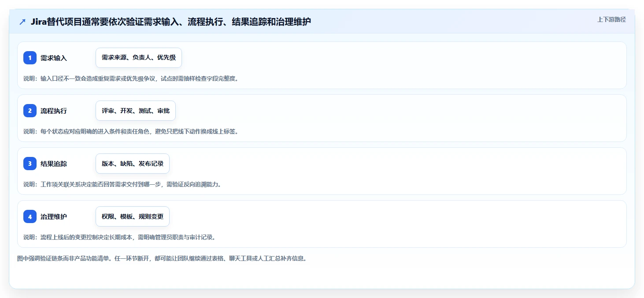Click the '权限、模板、规则变更' chip
Image resolution: width=644 pixels, height=298 pixels.
(133, 216)
